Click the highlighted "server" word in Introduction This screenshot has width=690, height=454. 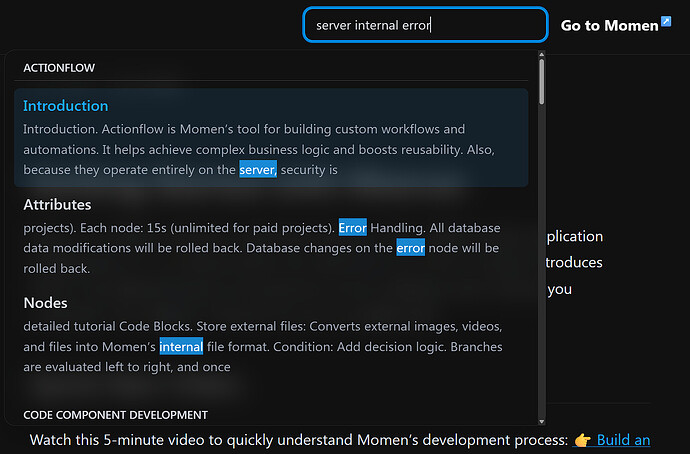click(258, 170)
